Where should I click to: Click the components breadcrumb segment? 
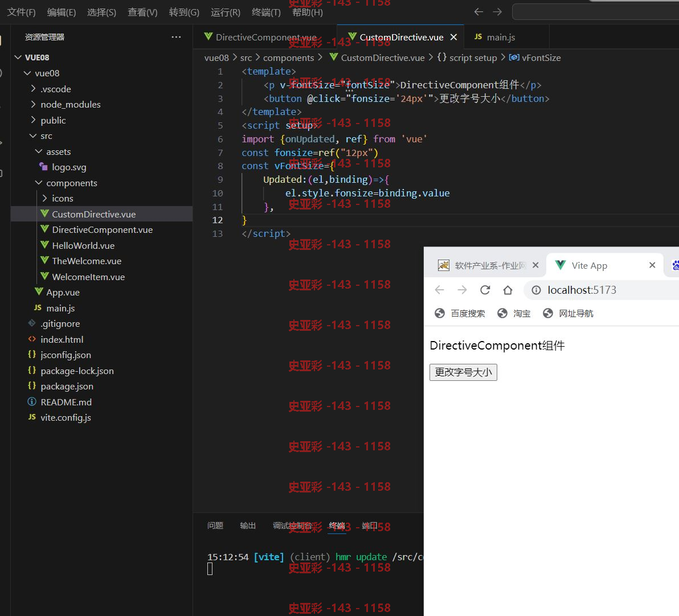point(288,58)
